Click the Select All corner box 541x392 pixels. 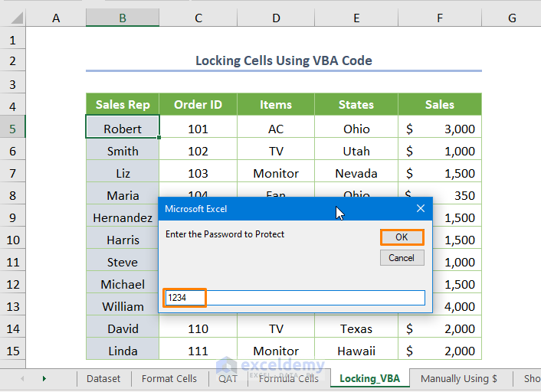(x=13, y=18)
